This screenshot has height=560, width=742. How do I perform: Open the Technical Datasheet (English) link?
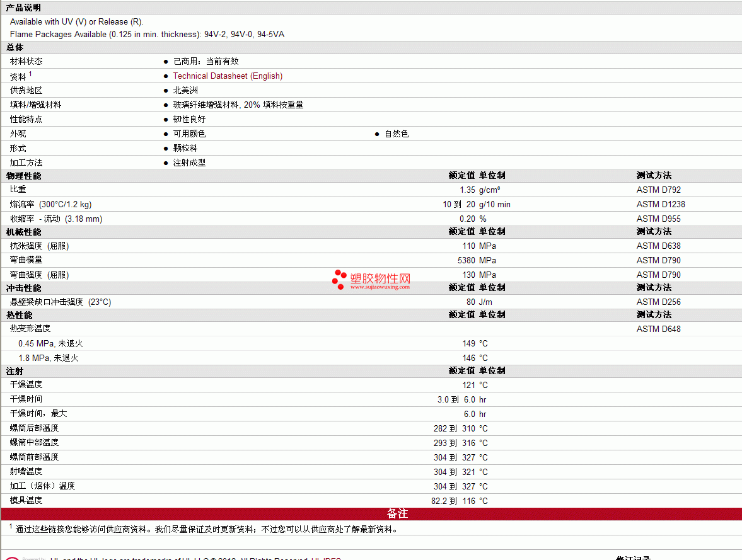pos(228,76)
